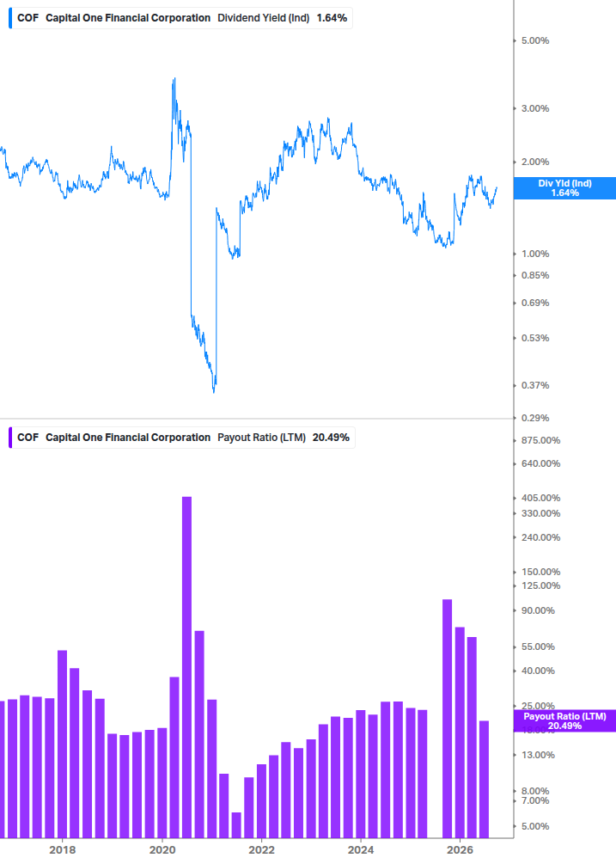Click the 330.00% tick on the payout ratio axis

click(x=540, y=513)
